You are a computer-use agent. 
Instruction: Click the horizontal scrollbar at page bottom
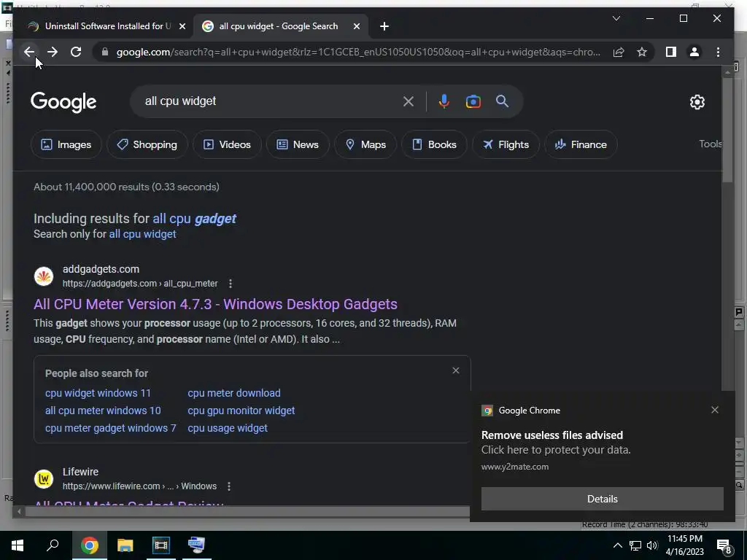248,512
